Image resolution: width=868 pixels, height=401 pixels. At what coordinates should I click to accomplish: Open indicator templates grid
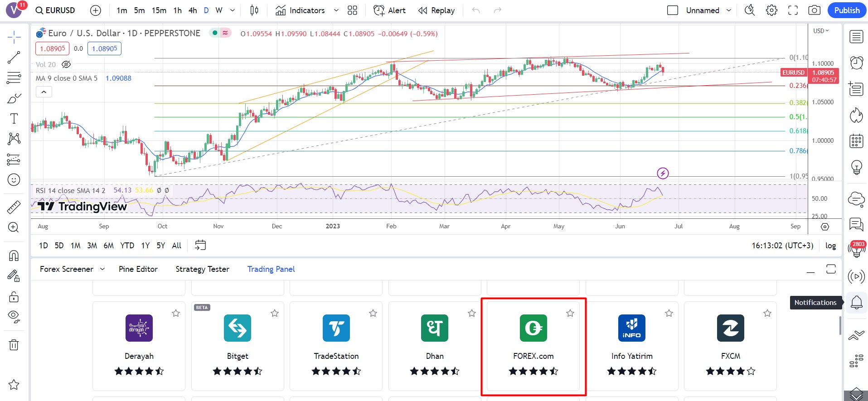coord(352,10)
